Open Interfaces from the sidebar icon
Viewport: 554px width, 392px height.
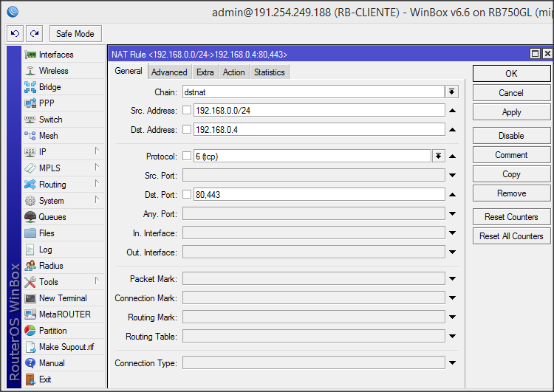click(x=30, y=55)
